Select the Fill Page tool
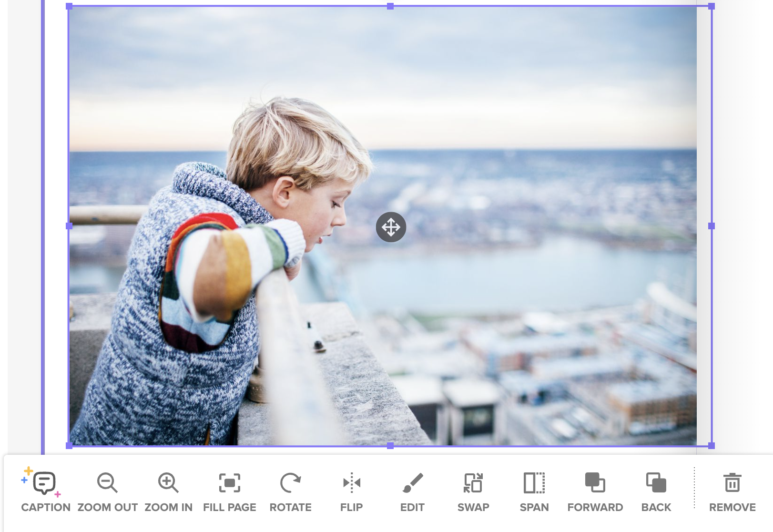Viewport: 773px width, 532px height. pos(229,482)
